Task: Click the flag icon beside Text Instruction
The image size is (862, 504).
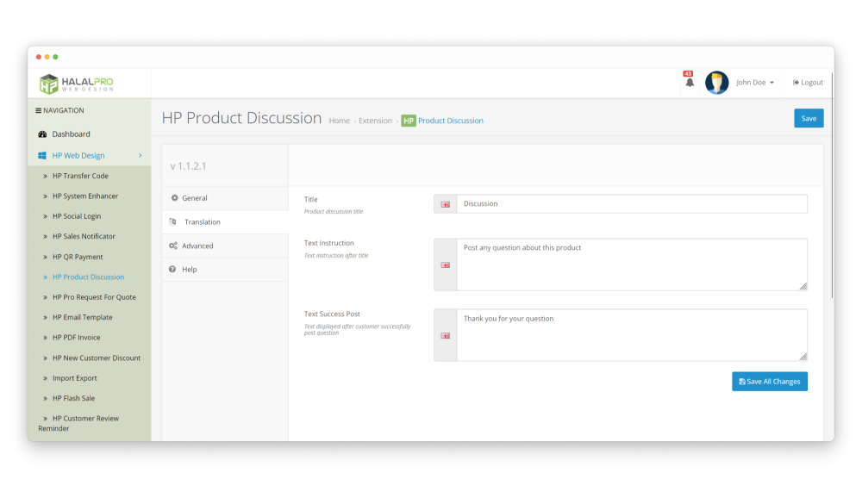Action: click(445, 264)
